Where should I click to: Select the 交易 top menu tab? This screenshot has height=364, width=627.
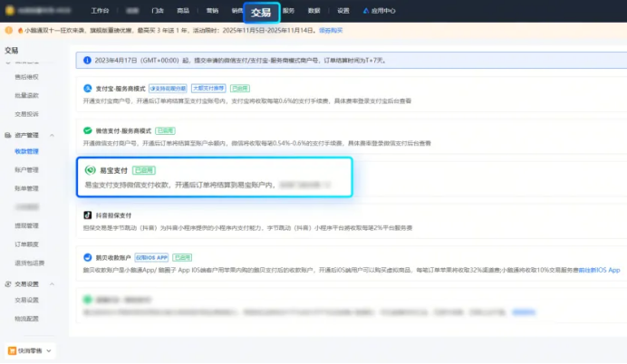(261, 13)
